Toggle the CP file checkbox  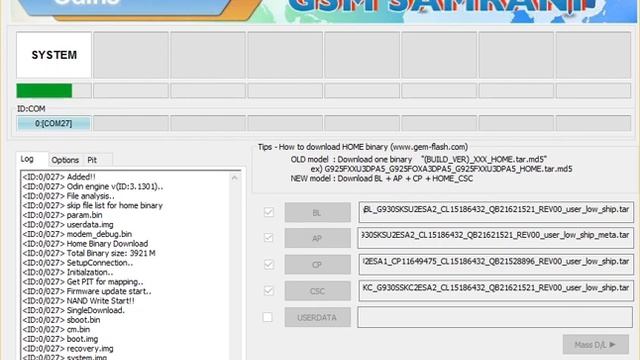(269, 264)
